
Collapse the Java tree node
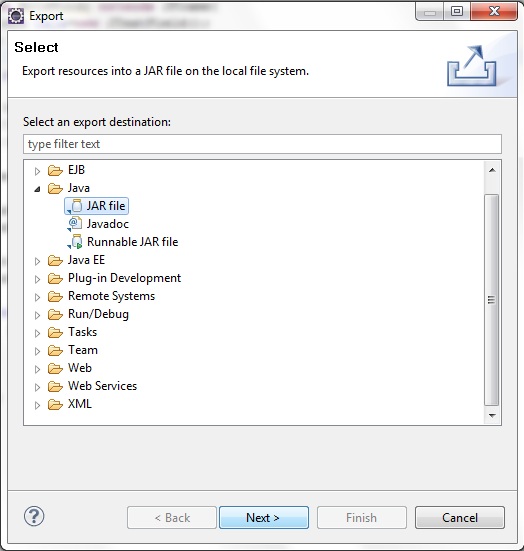37,189
